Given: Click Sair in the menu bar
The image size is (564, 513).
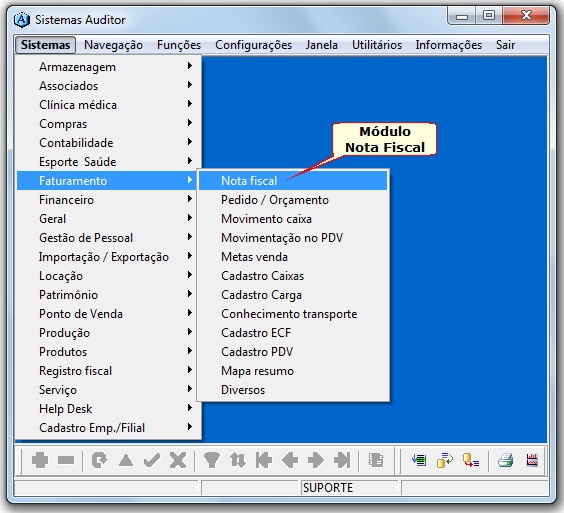Looking at the screenshot, I should (505, 45).
